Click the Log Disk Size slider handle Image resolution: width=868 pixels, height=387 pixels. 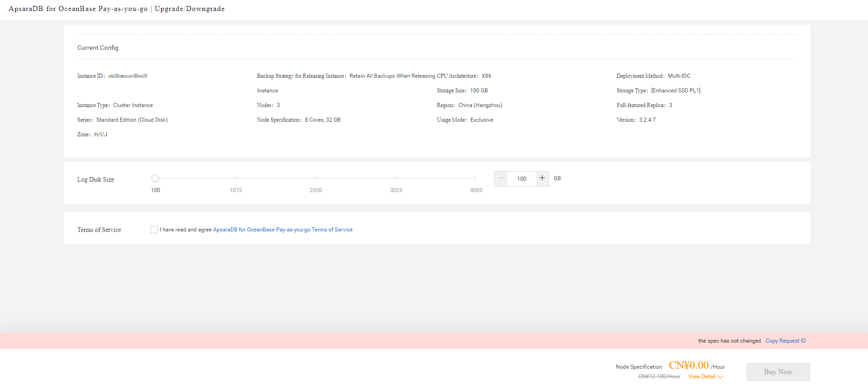click(x=155, y=178)
